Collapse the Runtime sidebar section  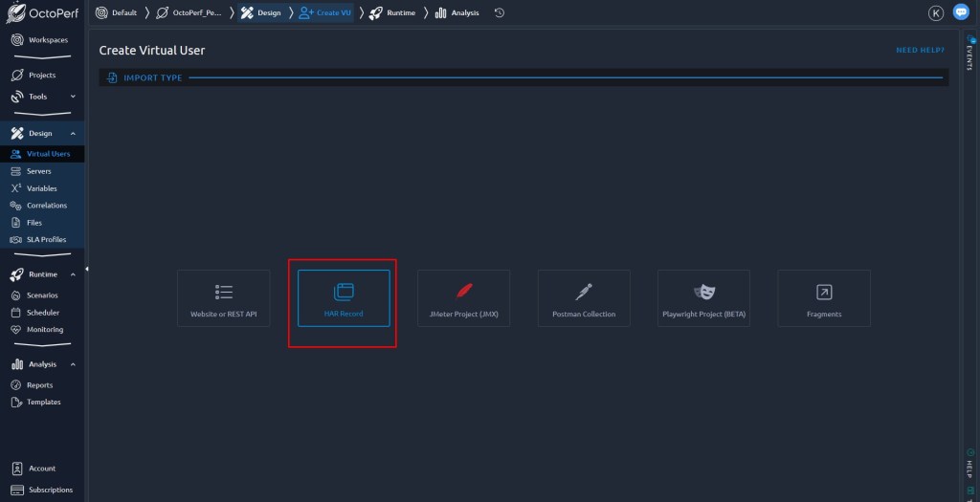(x=73, y=274)
